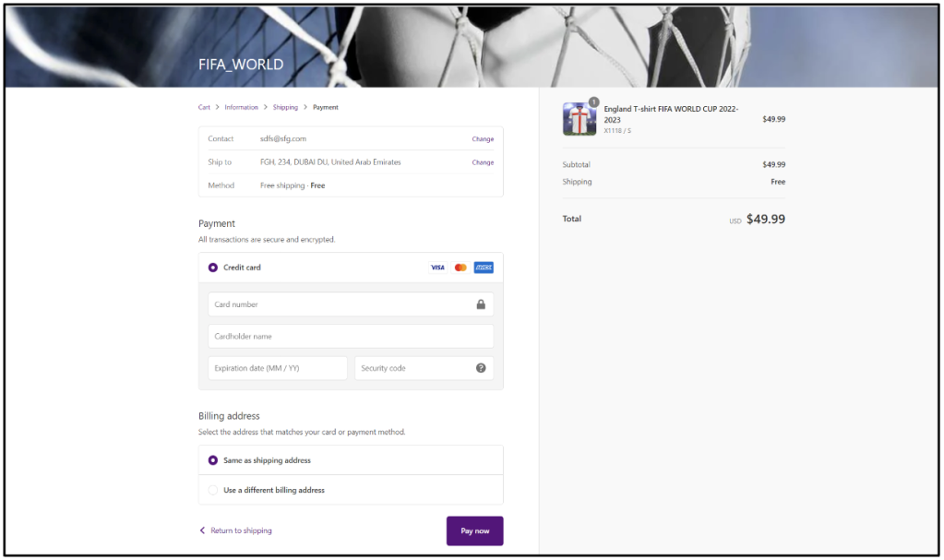
Task: Click the Cardholder name field
Action: pos(351,337)
